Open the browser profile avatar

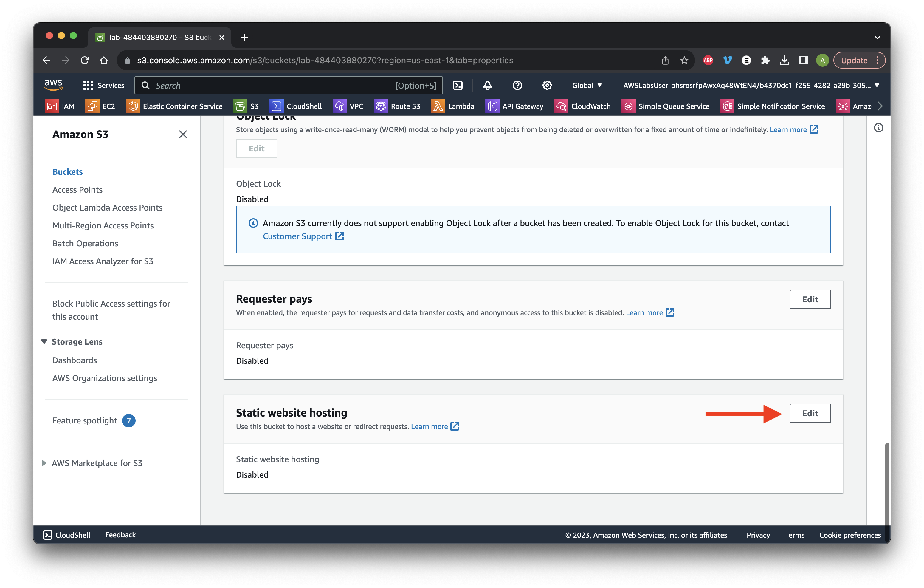(x=822, y=60)
